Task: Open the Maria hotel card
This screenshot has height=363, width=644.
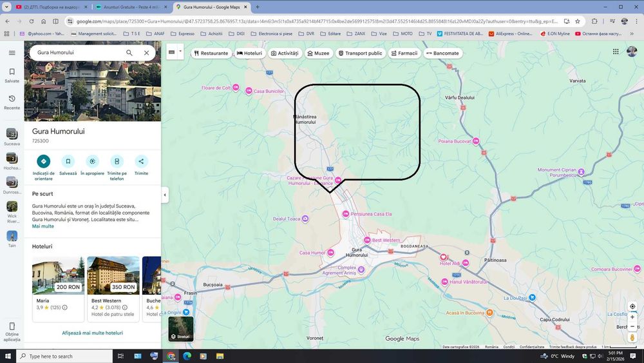Action: [x=58, y=289]
